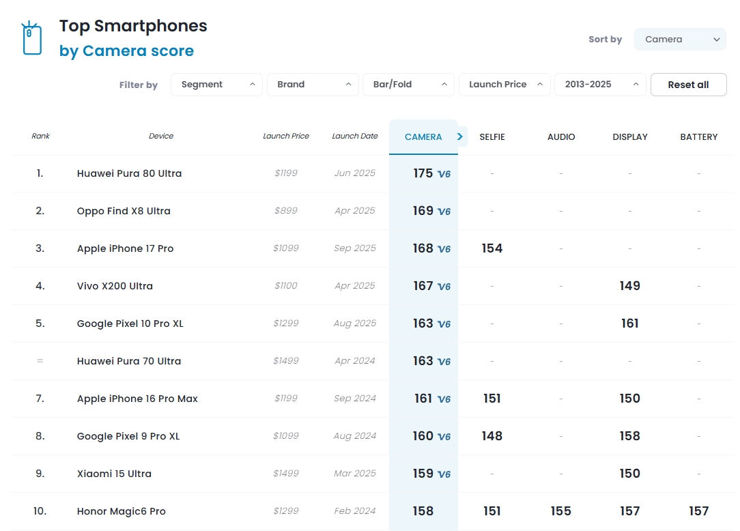Click the Honor Magic6 Pro device name

click(x=121, y=511)
